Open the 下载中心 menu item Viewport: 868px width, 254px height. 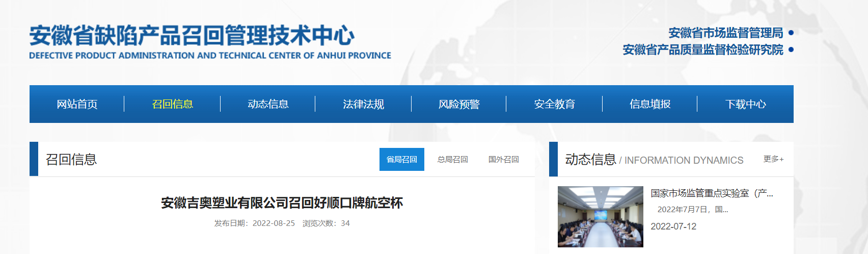pos(745,104)
